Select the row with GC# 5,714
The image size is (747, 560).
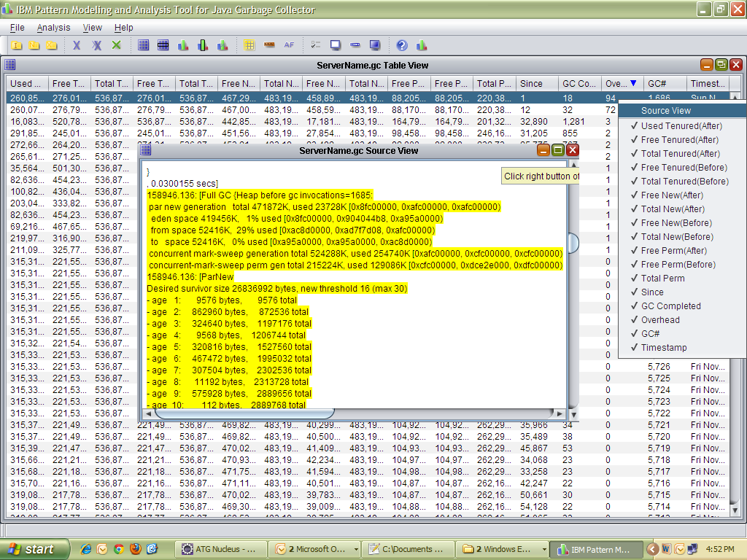click(x=367, y=507)
